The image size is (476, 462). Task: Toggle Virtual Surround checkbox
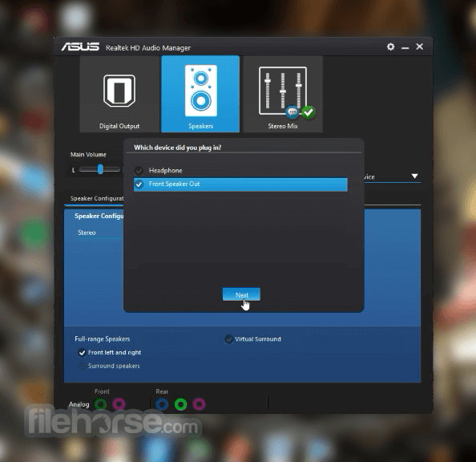click(x=228, y=339)
